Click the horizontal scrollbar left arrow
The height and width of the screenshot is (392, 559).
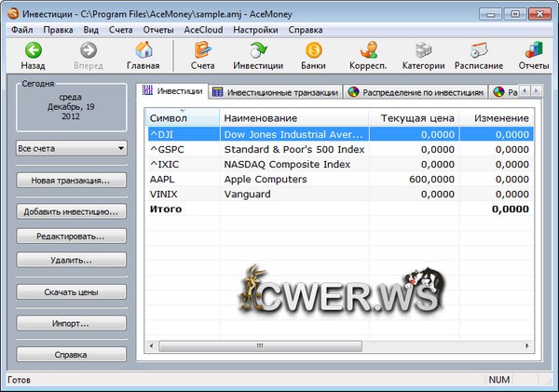[x=152, y=345]
